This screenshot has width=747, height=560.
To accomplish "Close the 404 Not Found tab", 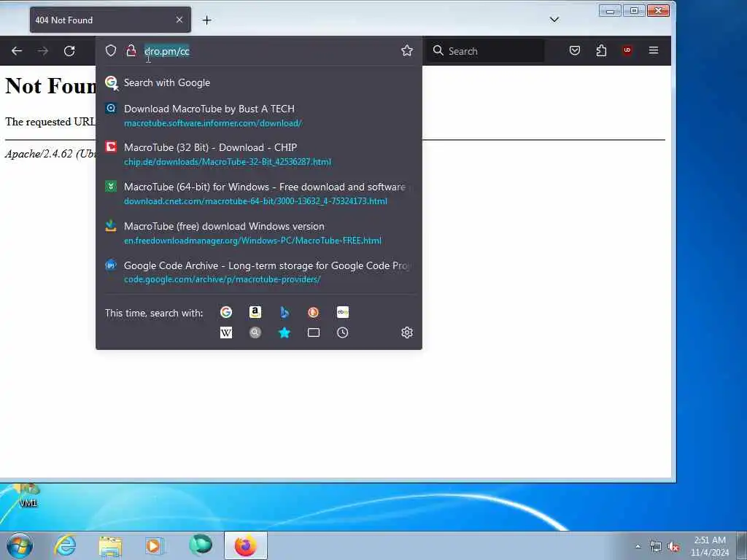I will click(179, 20).
